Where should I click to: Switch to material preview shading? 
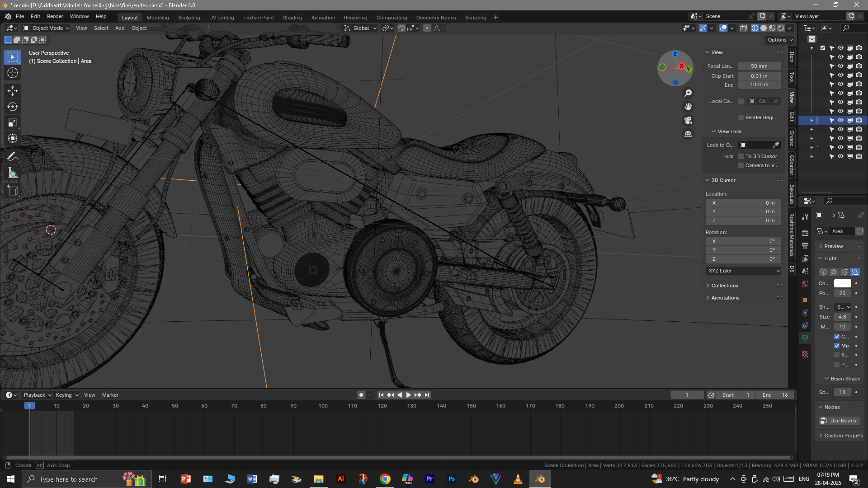[772, 28]
